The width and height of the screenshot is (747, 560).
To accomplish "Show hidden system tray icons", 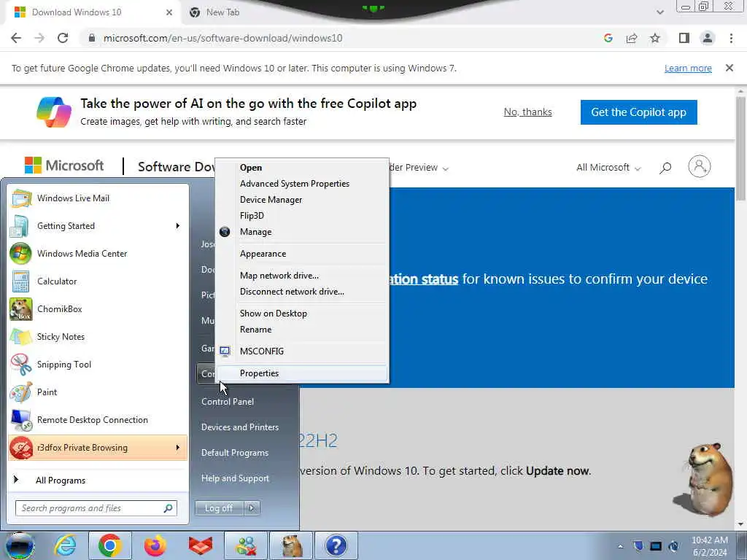I will click(620, 546).
